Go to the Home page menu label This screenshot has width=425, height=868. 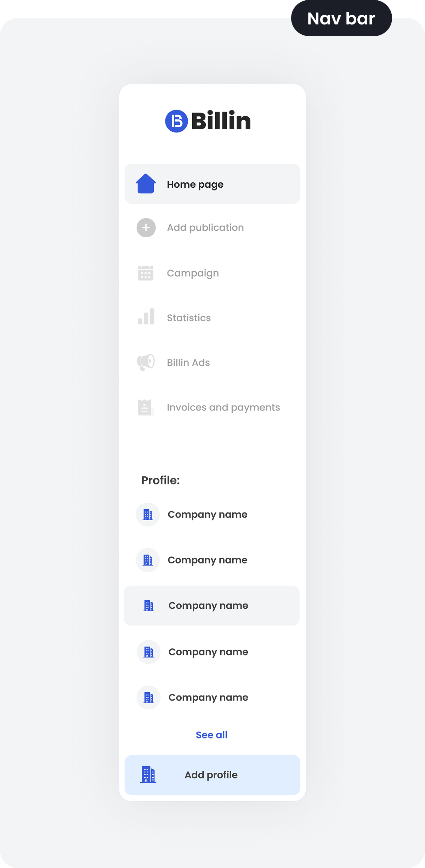click(x=195, y=185)
